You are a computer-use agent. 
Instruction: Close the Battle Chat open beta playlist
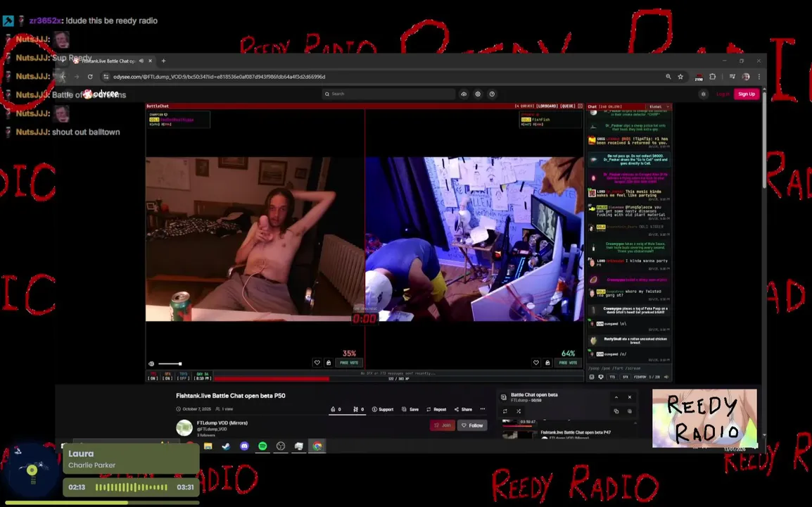(630, 397)
